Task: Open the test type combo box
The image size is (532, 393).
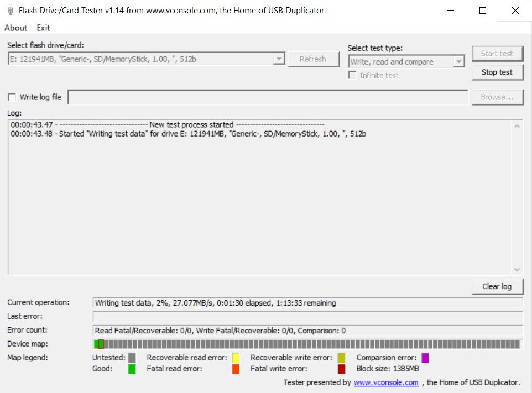Action: point(406,62)
